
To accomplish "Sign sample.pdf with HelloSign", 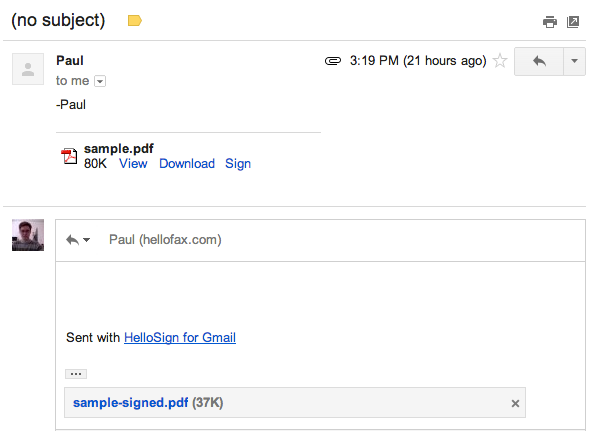I will point(238,163).
